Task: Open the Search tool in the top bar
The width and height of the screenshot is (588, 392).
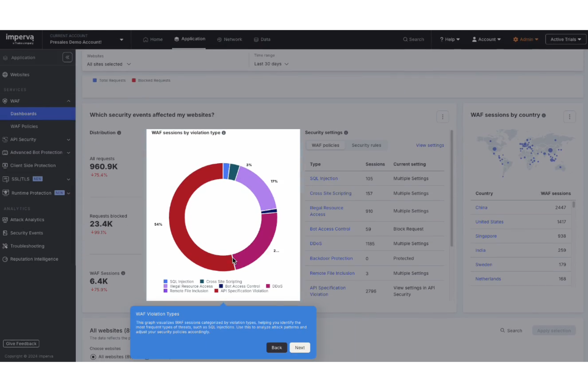Action: coord(413,39)
